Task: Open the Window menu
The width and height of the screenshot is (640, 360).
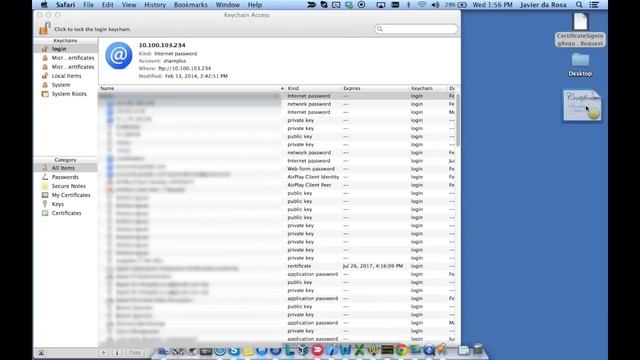Action: coord(227,5)
